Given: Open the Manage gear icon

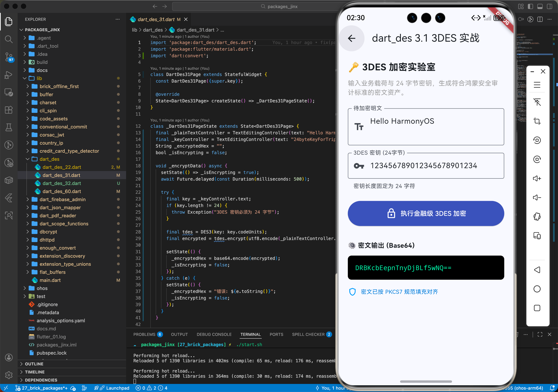Looking at the screenshot, I should [9, 375].
